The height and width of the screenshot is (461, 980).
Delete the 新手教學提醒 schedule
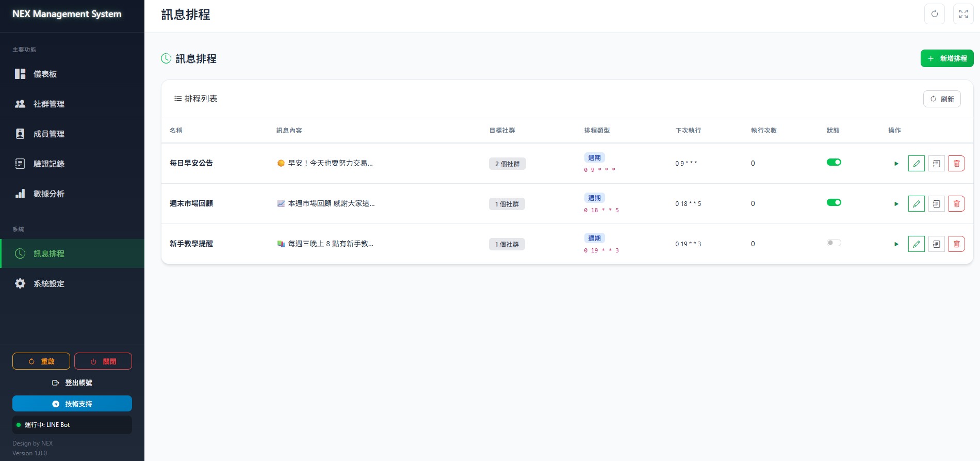pos(956,244)
